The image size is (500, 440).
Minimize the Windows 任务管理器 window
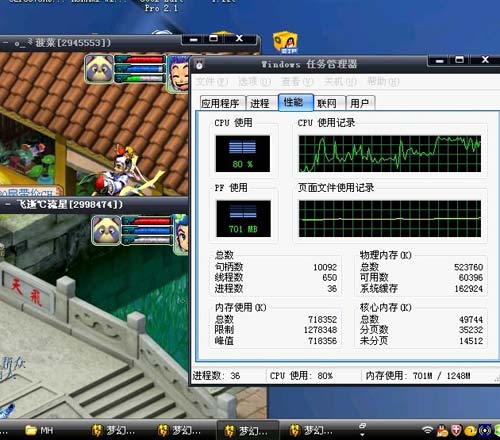440,60
